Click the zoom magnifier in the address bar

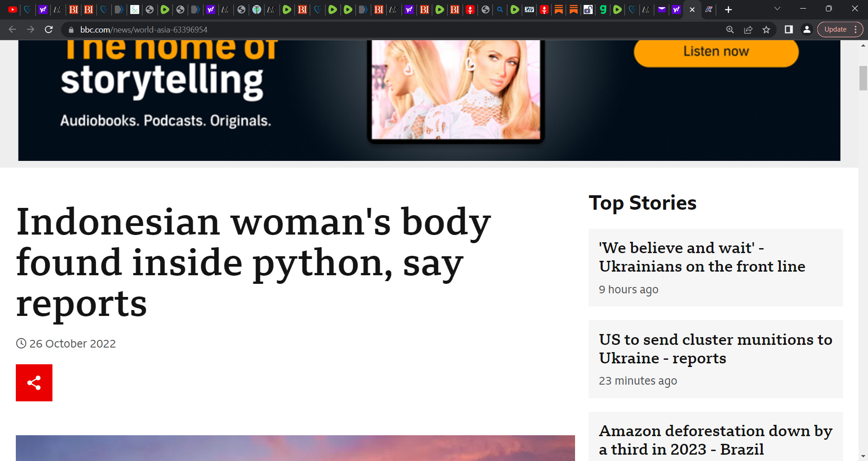730,29
